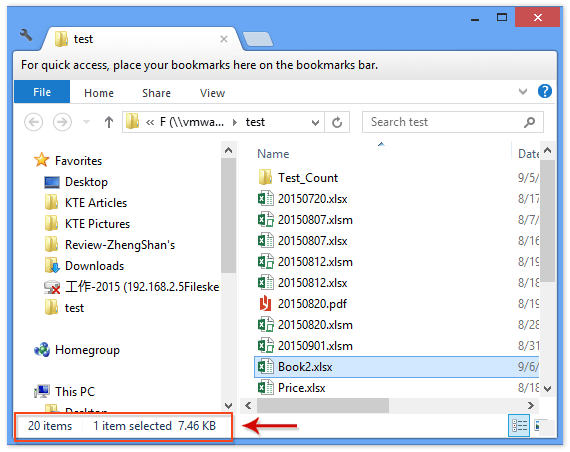Open the recent locations dropdown arrow
Image resolution: width=570 pixels, height=452 pixels.
[86, 122]
